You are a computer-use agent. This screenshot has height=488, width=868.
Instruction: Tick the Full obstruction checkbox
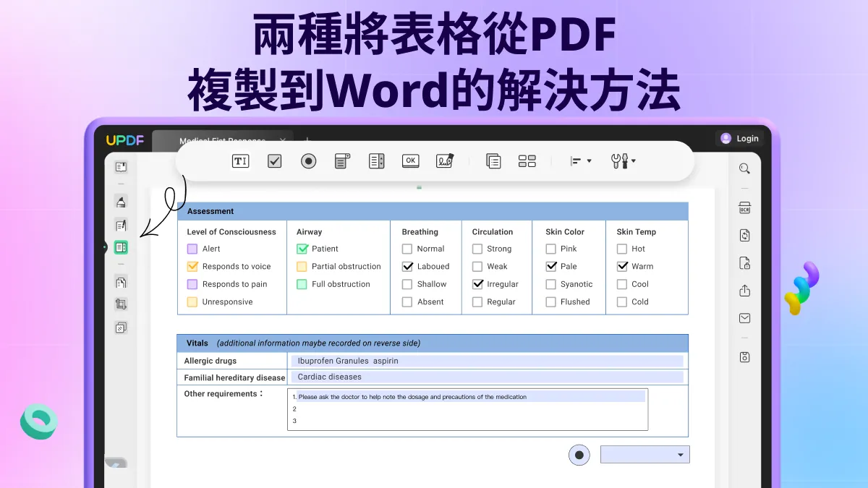click(302, 284)
